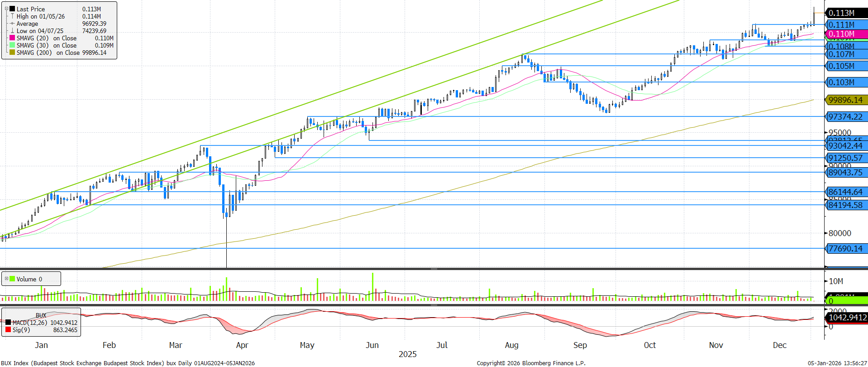Select the 99896.14 SMAVG axis label
The width and height of the screenshot is (868, 367).
[845, 100]
